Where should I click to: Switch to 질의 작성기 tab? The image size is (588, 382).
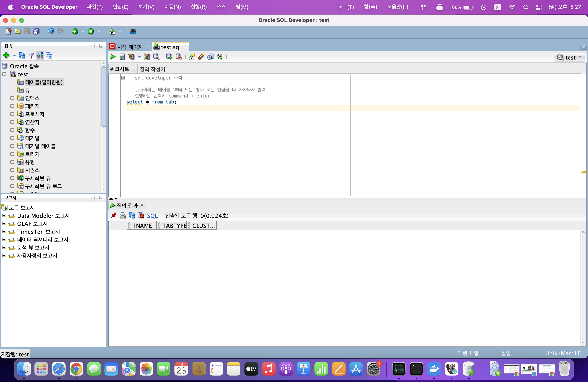pyautogui.click(x=152, y=69)
